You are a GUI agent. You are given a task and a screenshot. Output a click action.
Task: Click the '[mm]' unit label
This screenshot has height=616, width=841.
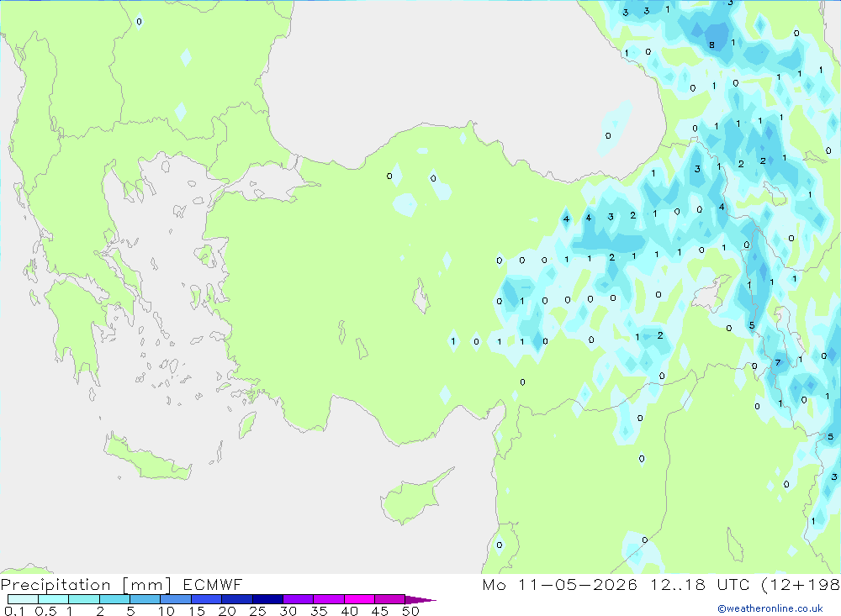147,585
